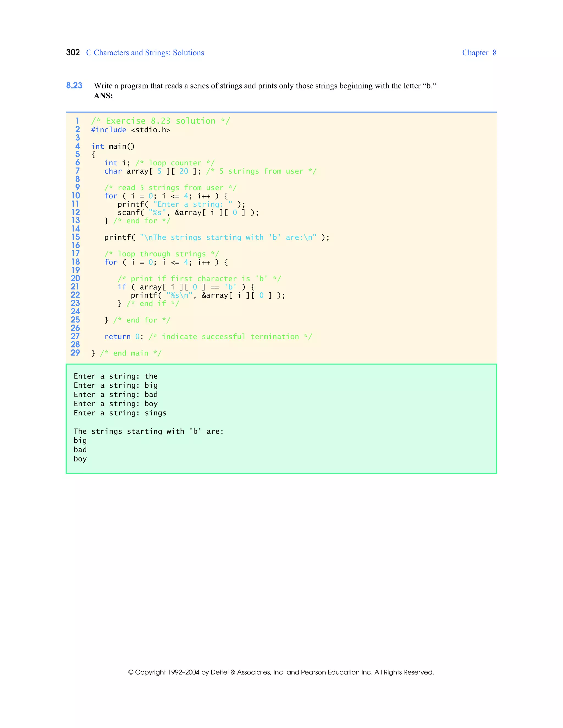Viewport: 563px width, 728px height.
Task: Click the comment 'end main'
Action: click(x=130, y=353)
